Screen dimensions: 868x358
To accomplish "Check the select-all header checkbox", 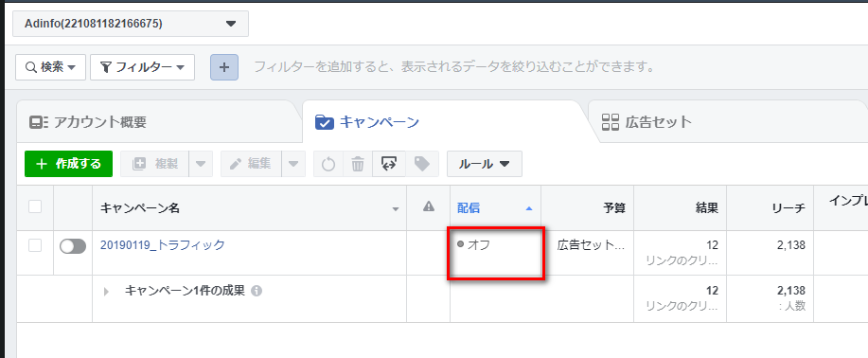I will [35, 206].
